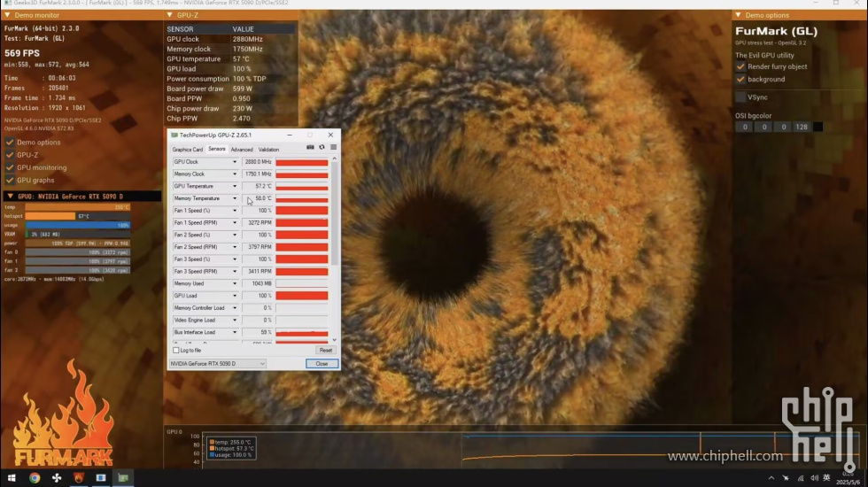The width and height of the screenshot is (868, 487).
Task: Click taskbar clock date 2025/5/6
Action: (x=849, y=482)
